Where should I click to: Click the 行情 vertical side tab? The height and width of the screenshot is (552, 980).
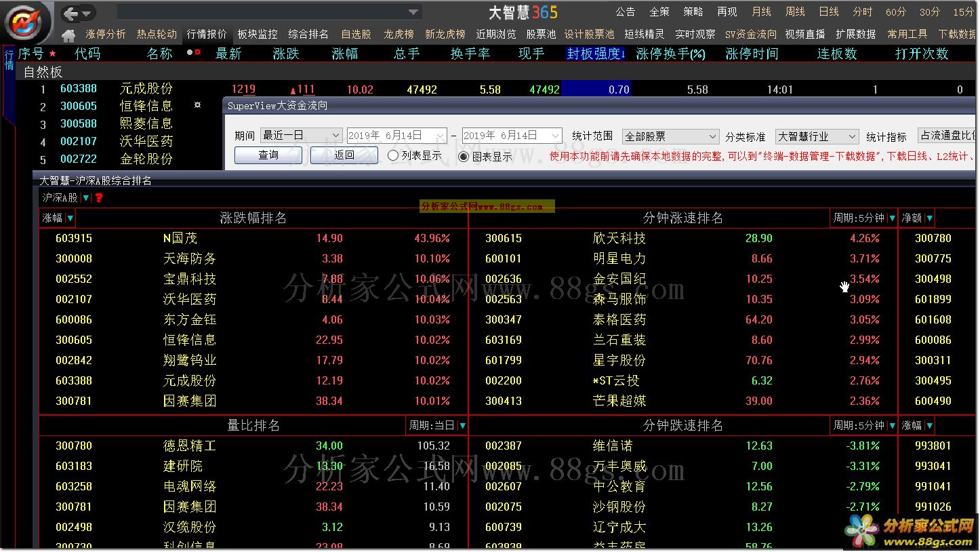(9, 60)
